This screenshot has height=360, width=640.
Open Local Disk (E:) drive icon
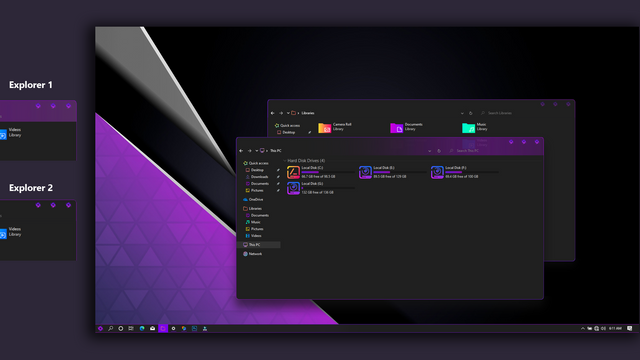pos(365,172)
